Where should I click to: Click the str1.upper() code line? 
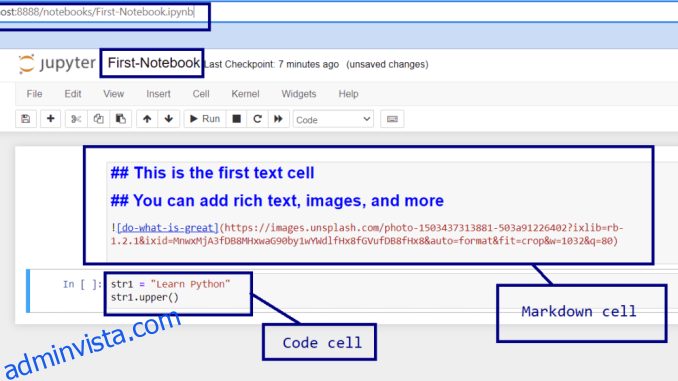(145, 298)
